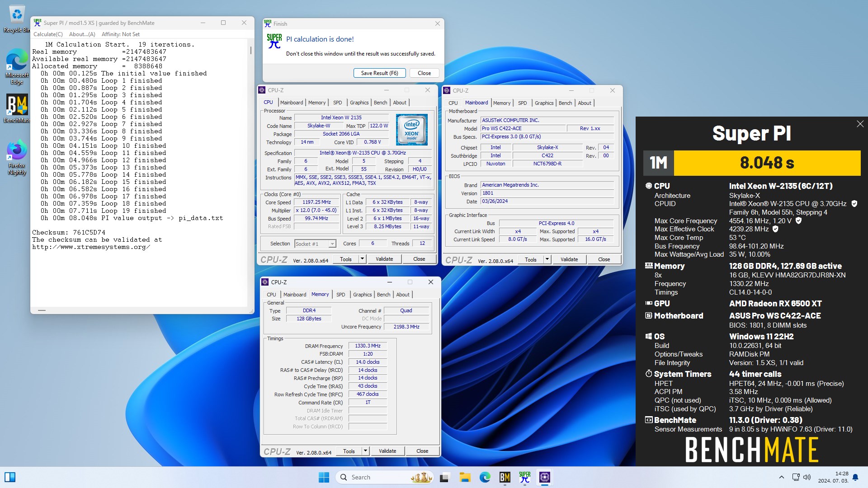Click the CPUID verified shield icon
Screen dimensions: 868x488
pos(854,204)
